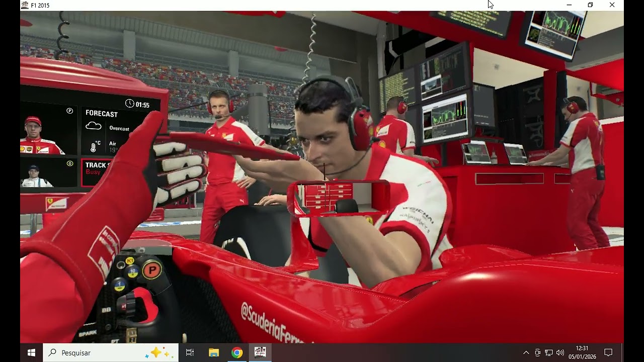The width and height of the screenshot is (644, 362).
Task: Open Google Chrome from the taskbar
Action: pos(237,353)
